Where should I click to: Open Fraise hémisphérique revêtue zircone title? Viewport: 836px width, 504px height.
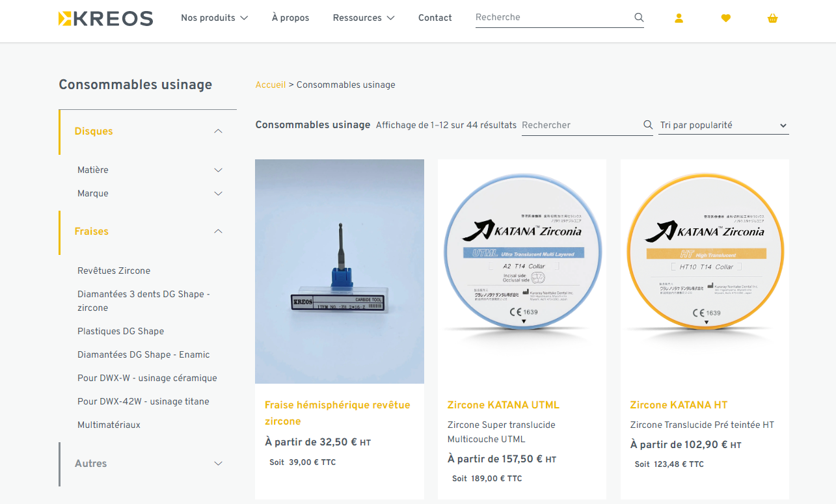click(x=337, y=413)
